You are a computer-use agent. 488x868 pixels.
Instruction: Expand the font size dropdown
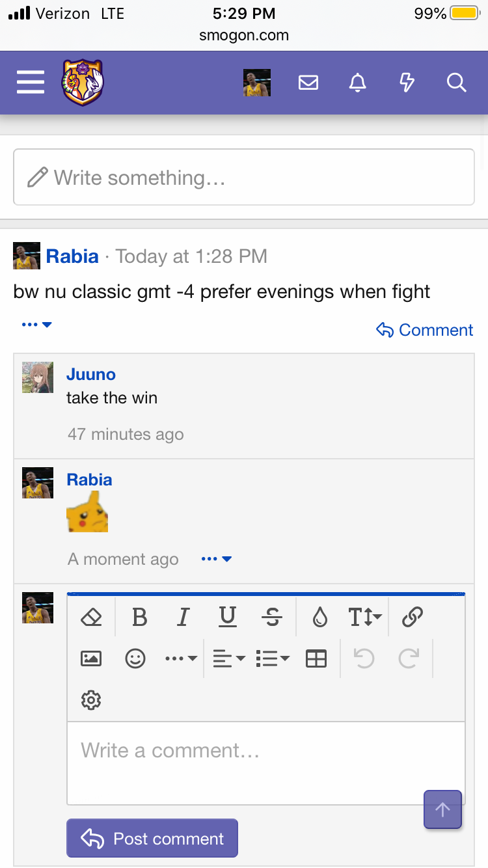(365, 617)
